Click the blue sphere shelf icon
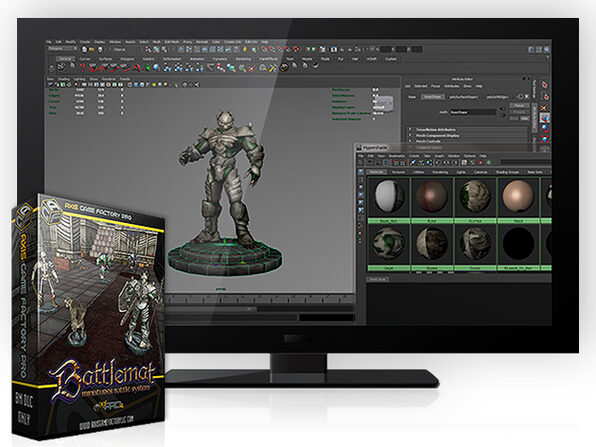Viewport: 596px width, 447px height. [156, 68]
